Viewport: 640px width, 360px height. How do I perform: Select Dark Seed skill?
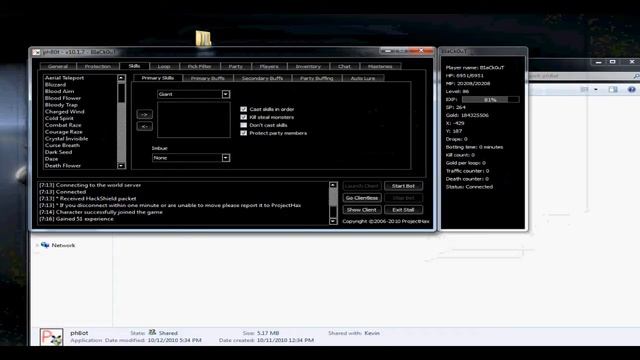click(x=58, y=152)
